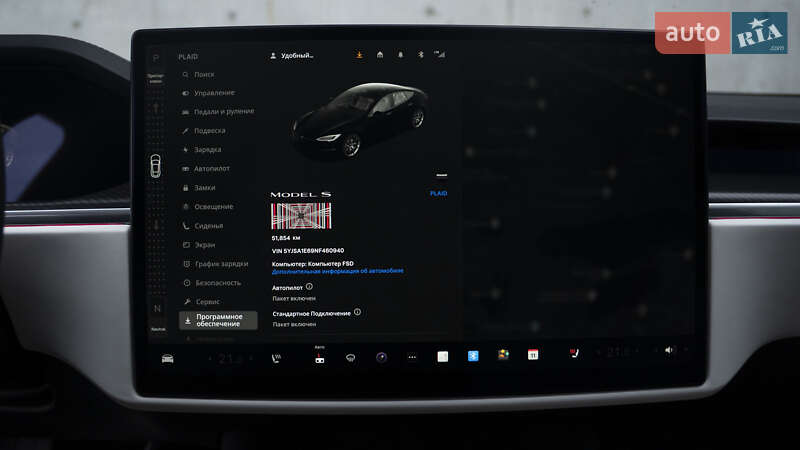
Task: Tap the notifications bell icon
Action: click(x=400, y=55)
